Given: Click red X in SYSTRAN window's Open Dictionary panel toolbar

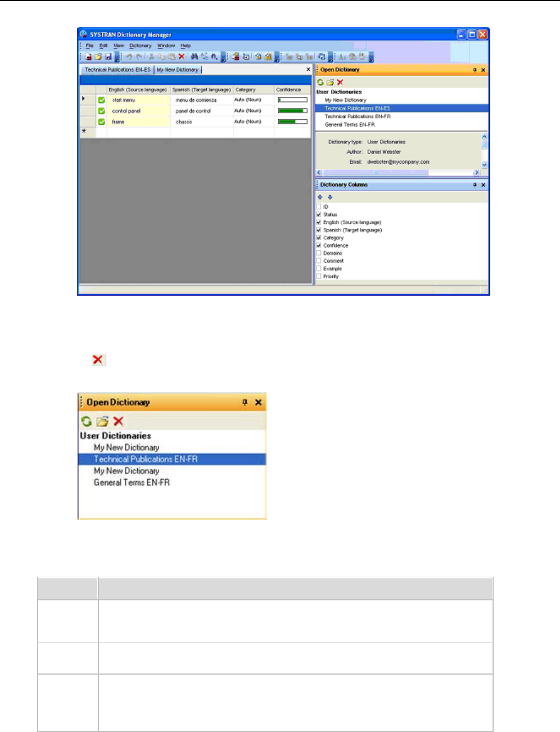Looking at the screenshot, I should click(340, 82).
